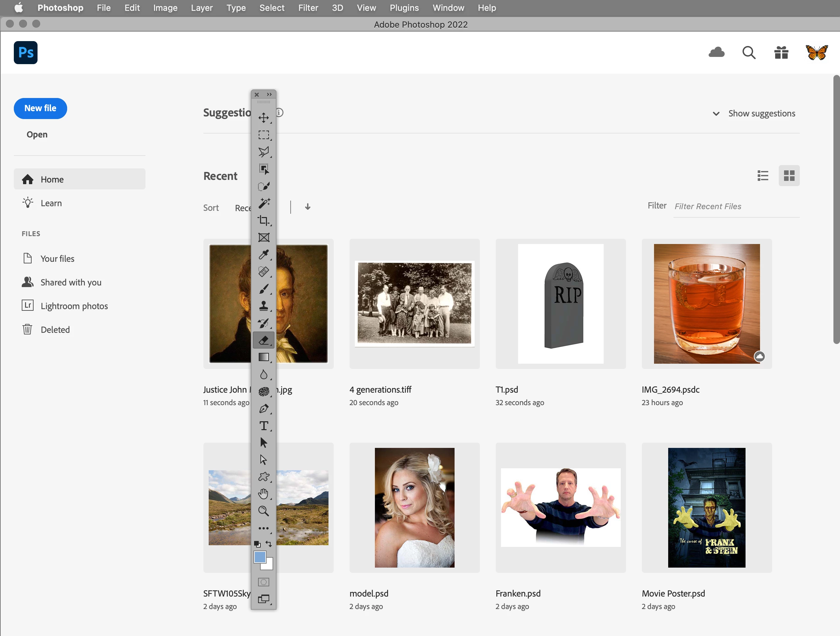Expand Show suggestions chevron
This screenshot has width=840, height=636.
(x=716, y=113)
